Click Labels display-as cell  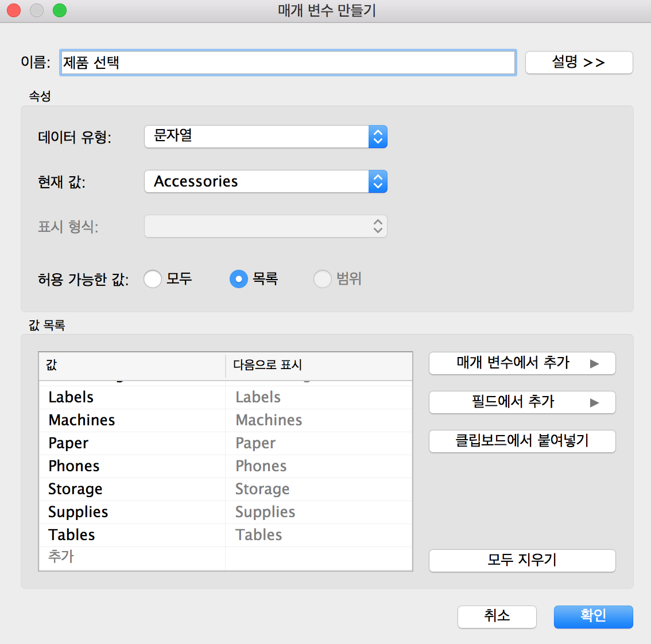tap(319, 397)
